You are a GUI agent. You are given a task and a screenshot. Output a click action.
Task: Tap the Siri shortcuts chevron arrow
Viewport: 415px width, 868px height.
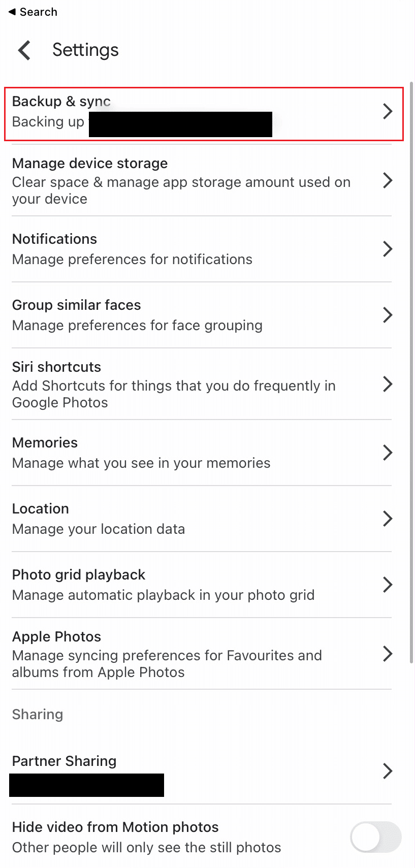388,384
